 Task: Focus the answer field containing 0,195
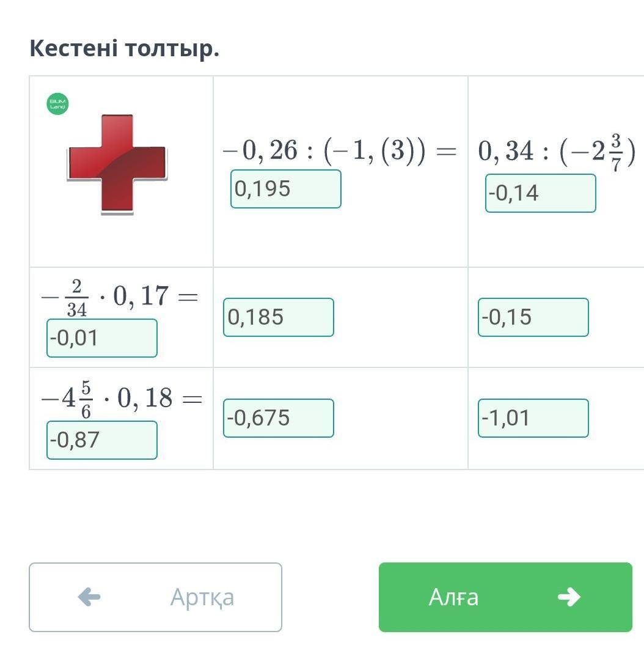(285, 189)
